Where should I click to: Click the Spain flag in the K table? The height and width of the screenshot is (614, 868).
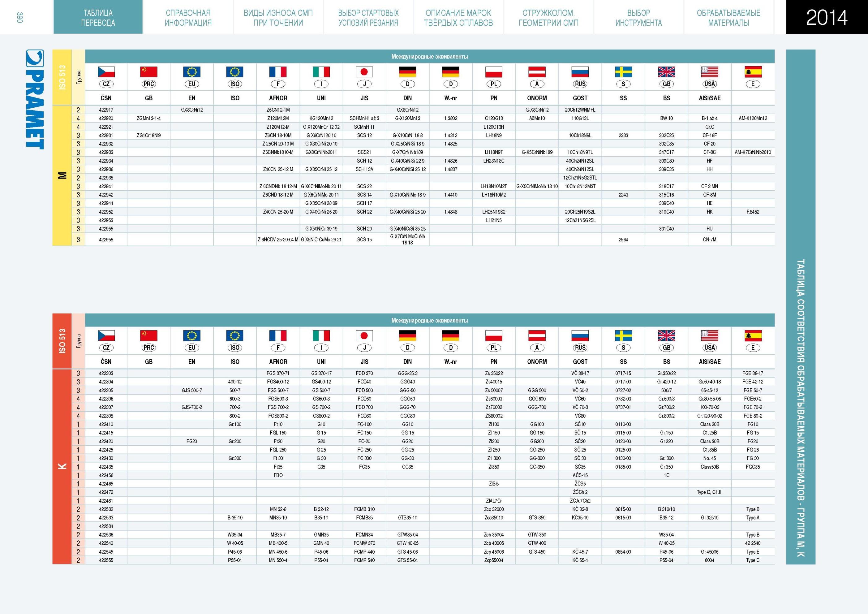click(x=753, y=335)
